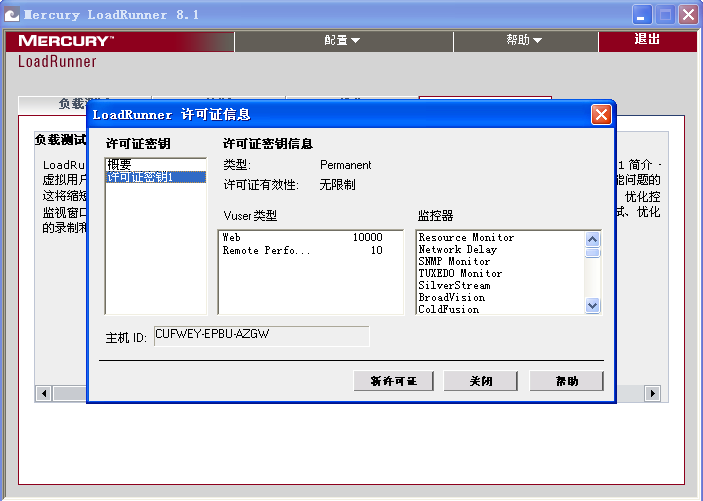Click the 关闭 button
703x501 pixels.
[x=481, y=381]
